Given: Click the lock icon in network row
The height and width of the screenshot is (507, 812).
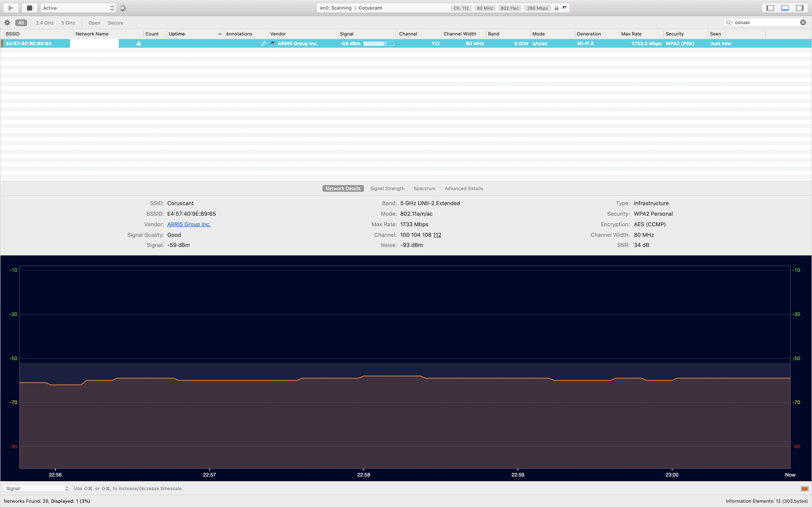Looking at the screenshot, I should click(139, 44).
